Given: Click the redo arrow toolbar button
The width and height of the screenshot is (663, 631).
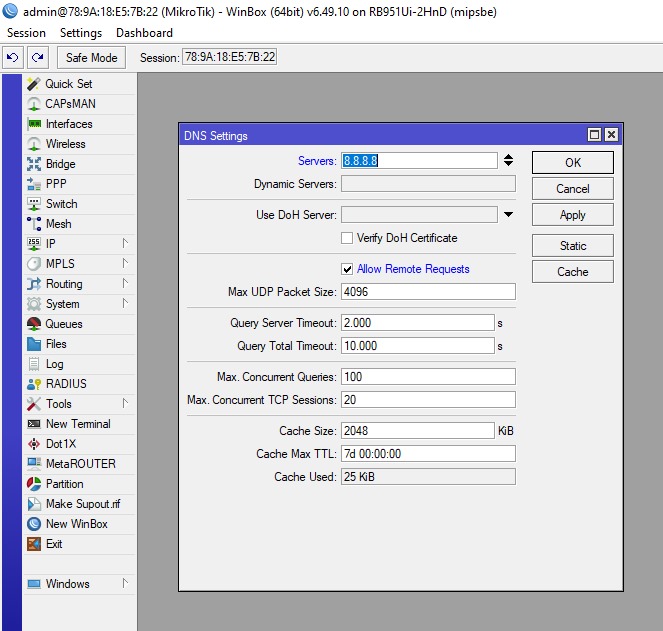Looking at the screenshot, I should [38, 57].
